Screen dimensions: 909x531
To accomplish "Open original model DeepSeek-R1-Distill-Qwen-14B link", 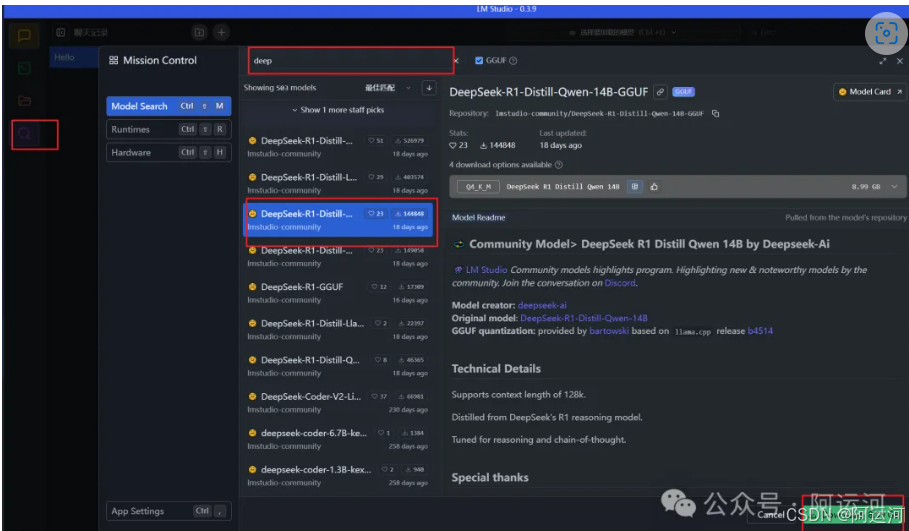I will [x=584, y=318].
